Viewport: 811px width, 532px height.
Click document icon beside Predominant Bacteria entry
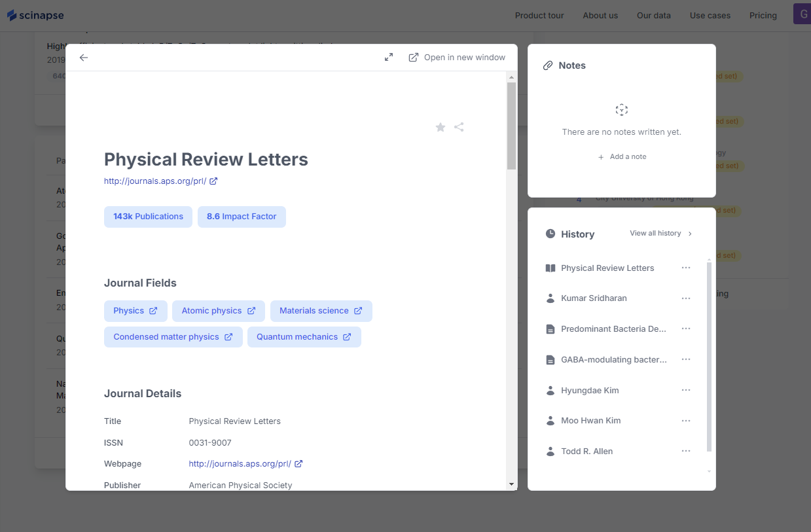coord(550,329)
